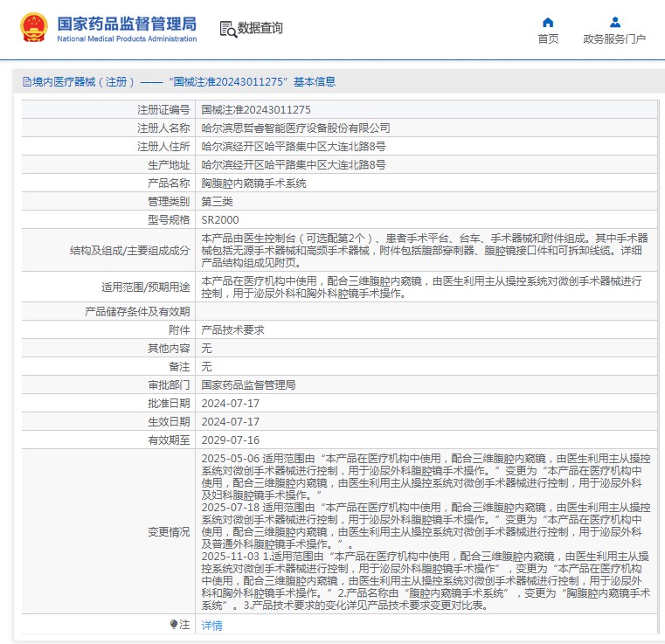665x644 pixels.
Task: Select the 批准日期 value 2024-07-17
Action: tap(231, 403)
